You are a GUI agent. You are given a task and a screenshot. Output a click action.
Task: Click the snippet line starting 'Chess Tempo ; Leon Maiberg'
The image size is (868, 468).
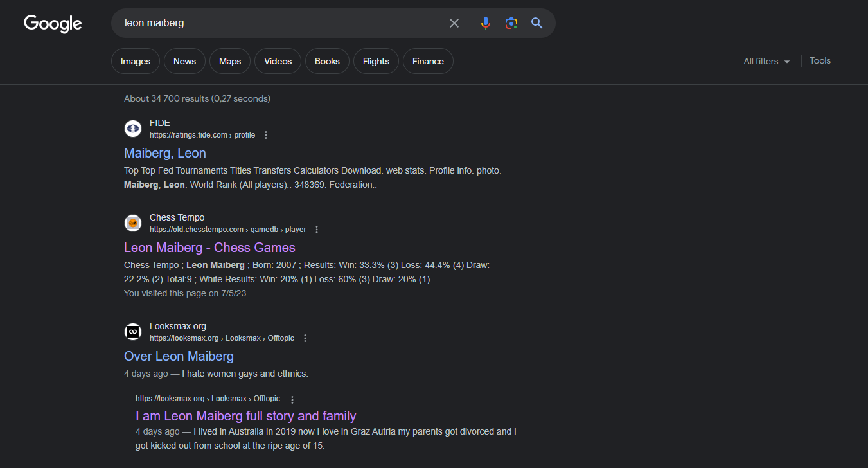tap(307, 265)
